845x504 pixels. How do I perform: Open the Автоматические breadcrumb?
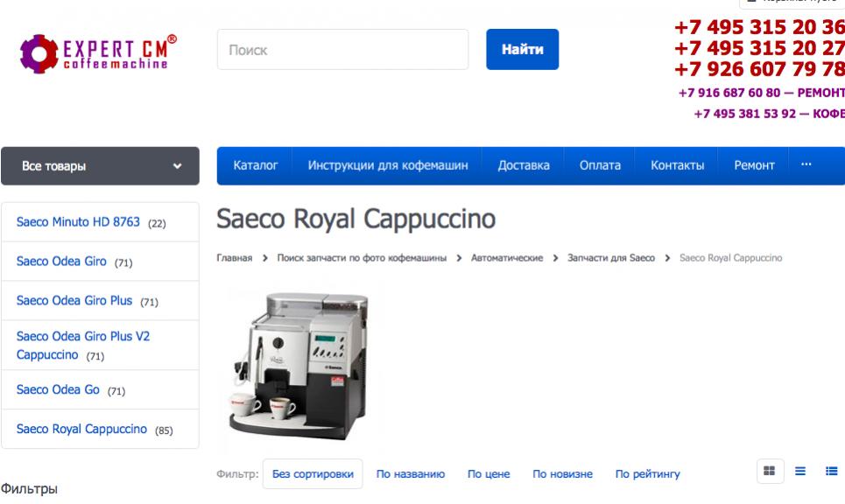(507, 258)
